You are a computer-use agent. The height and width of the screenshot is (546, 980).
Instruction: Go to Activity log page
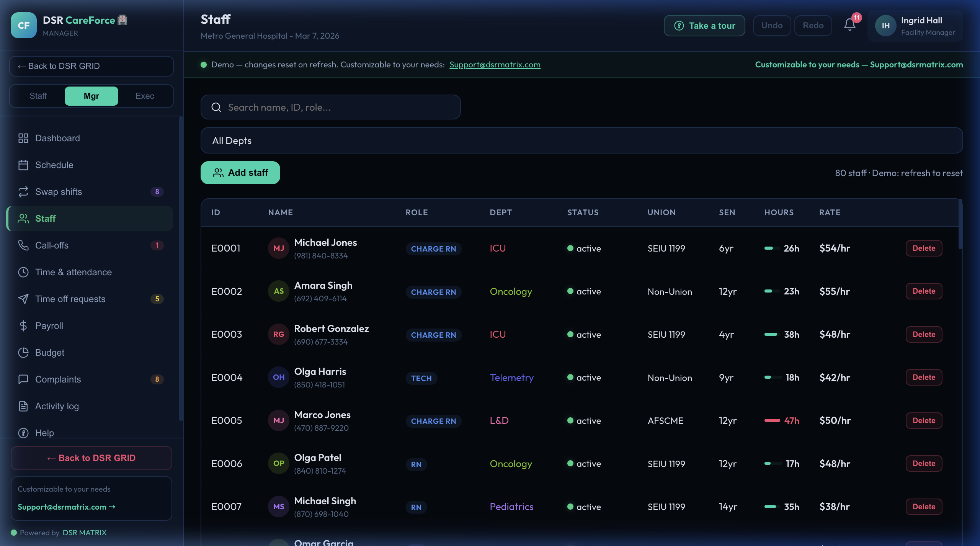[x=57, y=406]
